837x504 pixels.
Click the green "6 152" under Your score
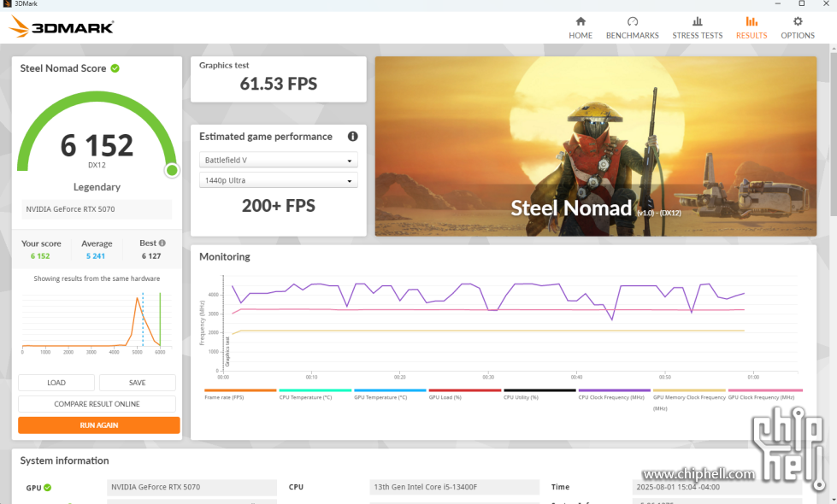pos(40,256)
